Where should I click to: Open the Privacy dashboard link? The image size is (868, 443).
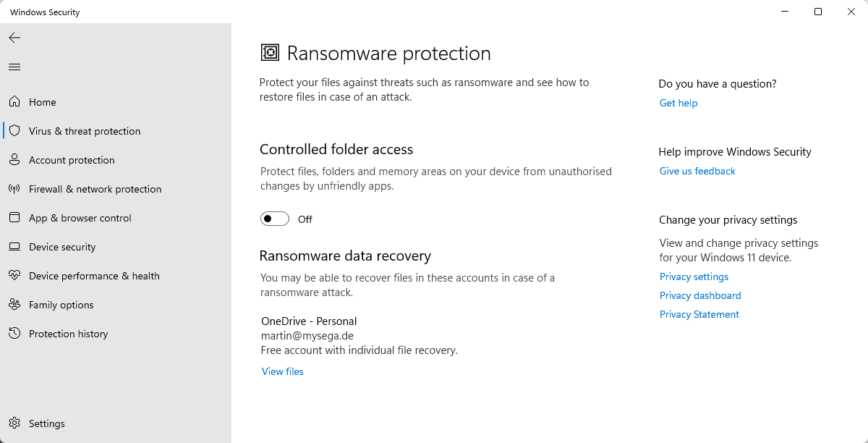[x=700, y=295]
